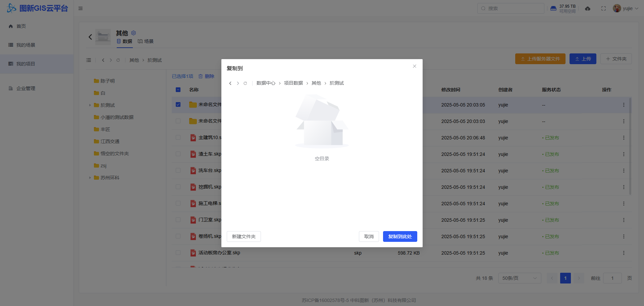Screen dimensions: 644x306
Task: Select 小潘的测试数据 folder in tree
Action: (x=117, y=117)
